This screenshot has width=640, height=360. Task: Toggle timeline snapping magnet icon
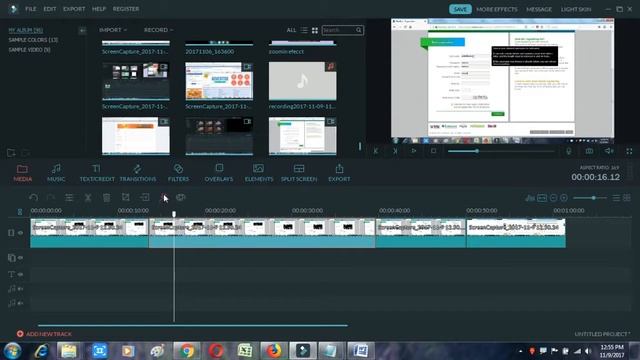(20, 211)
